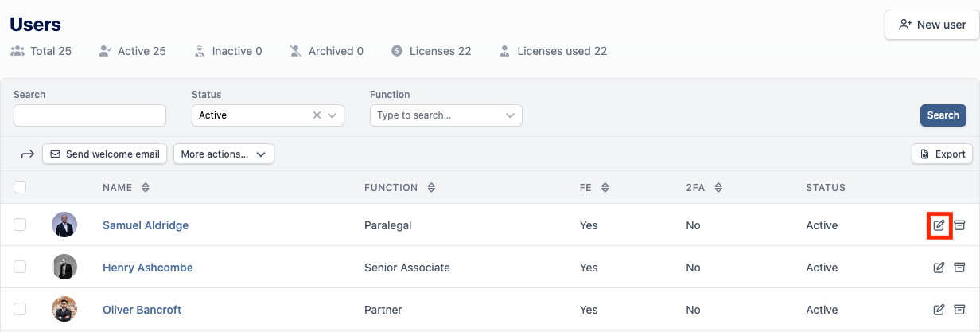Click the Paralegal function cell

tap(388, 225)
